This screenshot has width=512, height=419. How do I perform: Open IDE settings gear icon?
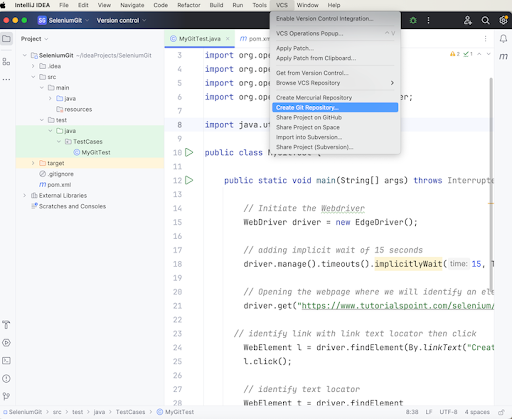click(x=503, y=20)
